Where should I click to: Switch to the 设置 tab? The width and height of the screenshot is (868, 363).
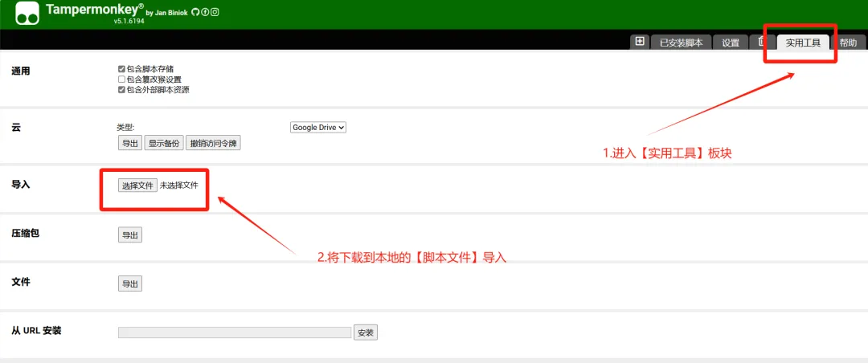pos(730,43)
